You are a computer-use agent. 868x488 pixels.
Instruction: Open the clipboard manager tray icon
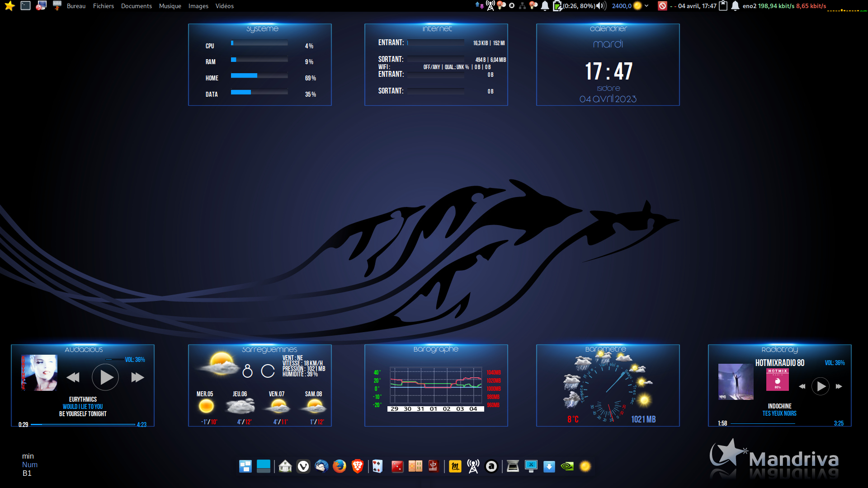click(x=723, y=6)
